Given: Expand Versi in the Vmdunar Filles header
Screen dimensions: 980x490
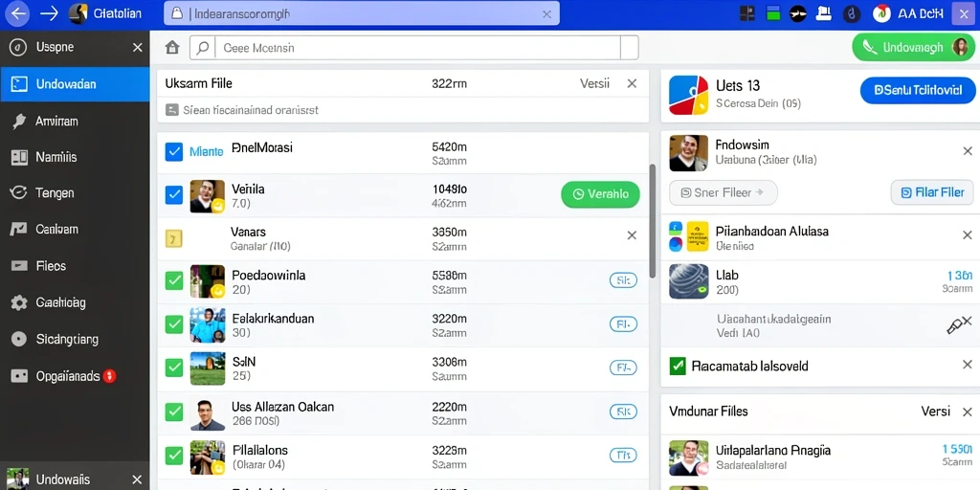Looking at the screenshot, I should click(936, 412).
